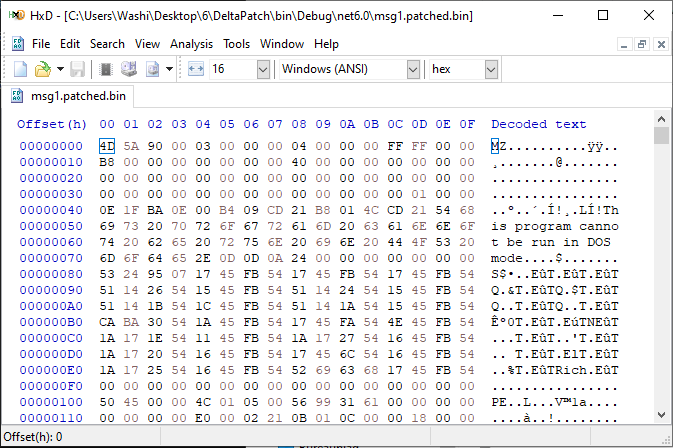Click the Open main memory chip icon
Viewport: 673px width, 448px height.
(x=106, y=69)
